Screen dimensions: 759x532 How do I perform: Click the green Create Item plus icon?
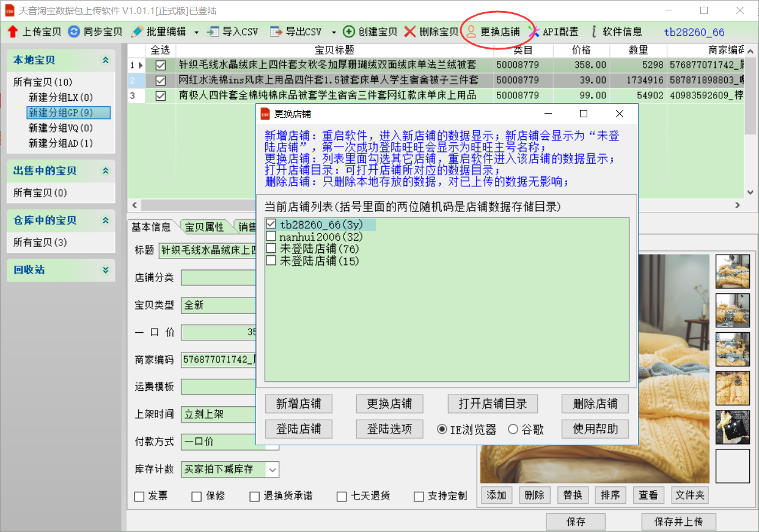click(349, 32)
